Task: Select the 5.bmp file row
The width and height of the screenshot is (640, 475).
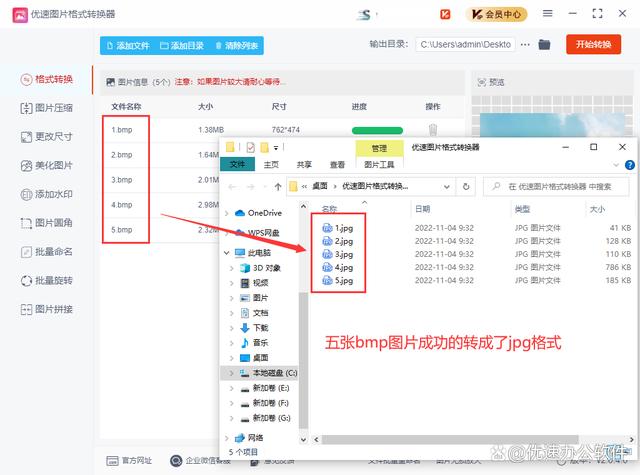Action: tap(160, 230)
